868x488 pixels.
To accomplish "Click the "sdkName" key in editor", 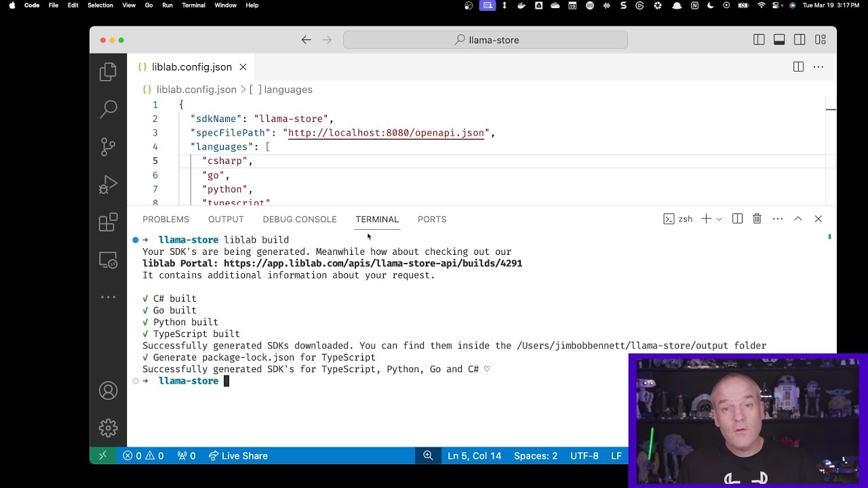I will [216, 119].
